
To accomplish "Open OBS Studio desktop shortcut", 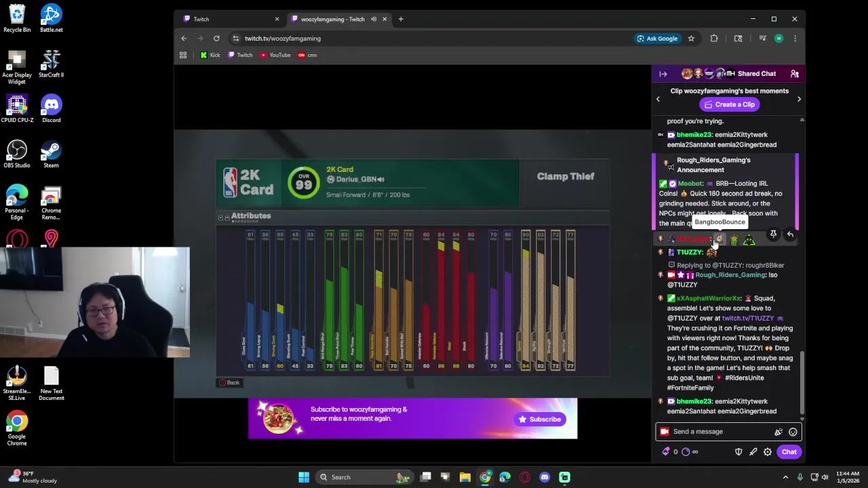I will point(17,154).
